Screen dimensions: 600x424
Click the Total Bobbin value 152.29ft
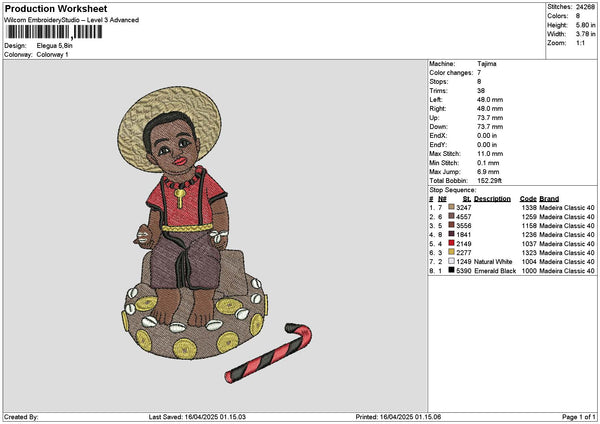(489, 181)
